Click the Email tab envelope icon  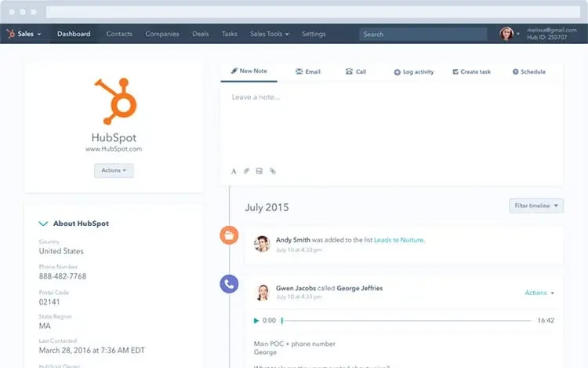299,71
